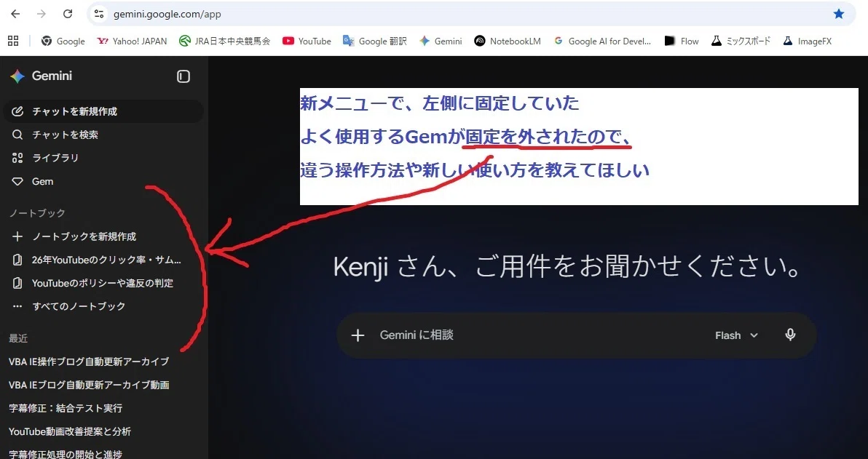Click the bookmark star icon
This screenshot has height=459, width=868.
click(839, 14)
